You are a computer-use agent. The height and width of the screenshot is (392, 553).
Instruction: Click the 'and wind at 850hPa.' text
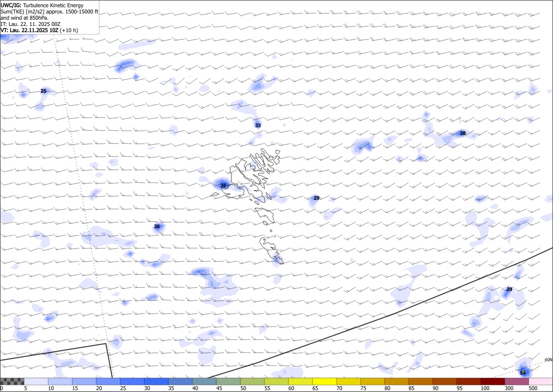pos(25,18)
